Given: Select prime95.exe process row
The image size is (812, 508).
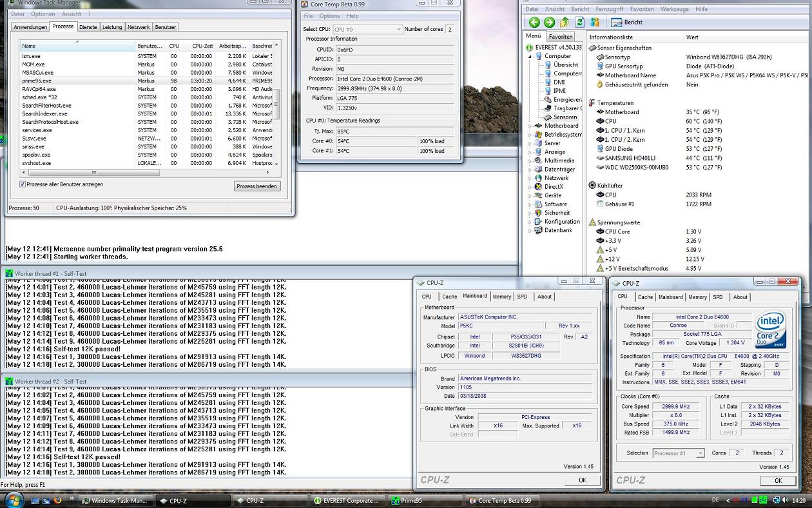Looking at the screenshot, I should (x=146, y=81).
